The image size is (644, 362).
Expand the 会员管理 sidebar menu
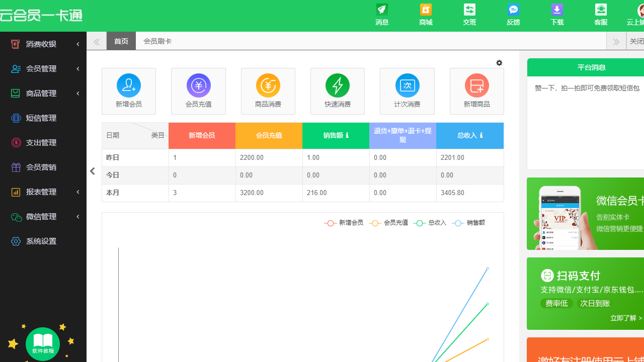pyautogui.click(x=44, y=68)
